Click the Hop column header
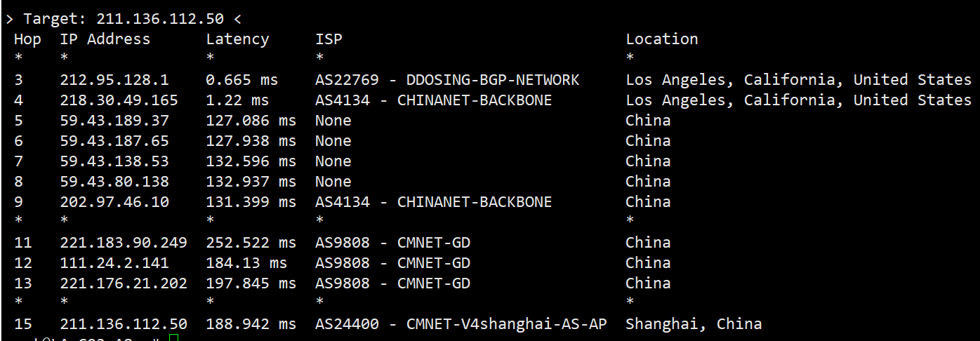The width and height of the screenshot is (980, 341). point(27,39)
